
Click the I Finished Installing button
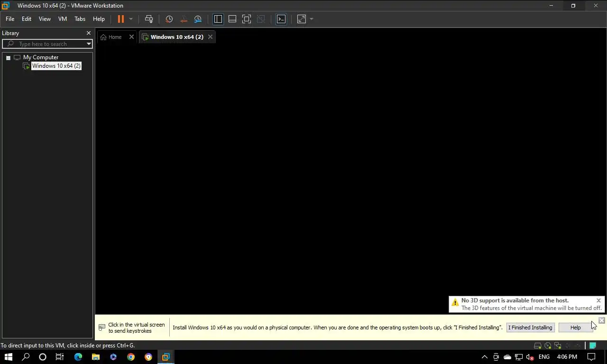click(530, 328)
